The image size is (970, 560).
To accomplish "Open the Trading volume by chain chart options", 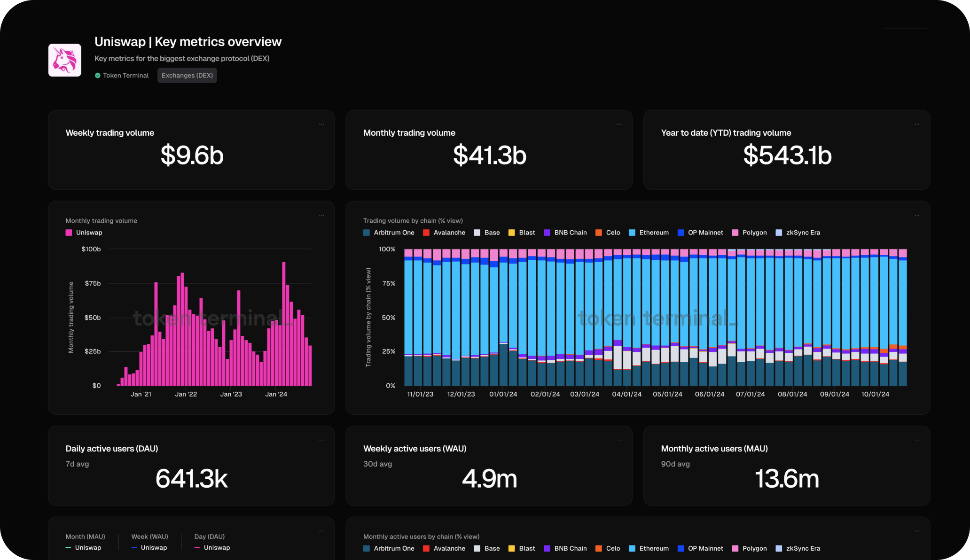I will click(917, 215).
